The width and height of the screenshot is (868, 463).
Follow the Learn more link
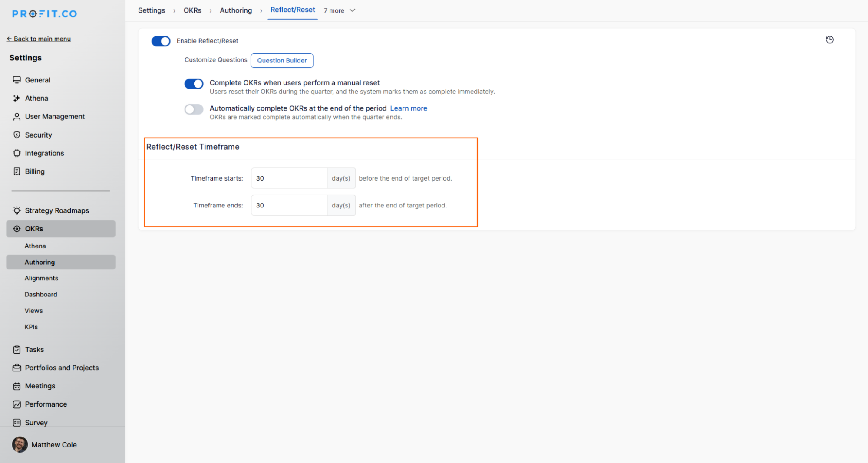[x=409, y=108]
